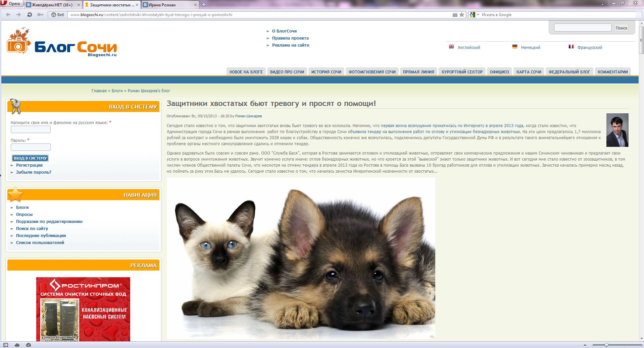Focus the site search text field
This screenshot has height=348, width=644.
[x=583, y=27]
